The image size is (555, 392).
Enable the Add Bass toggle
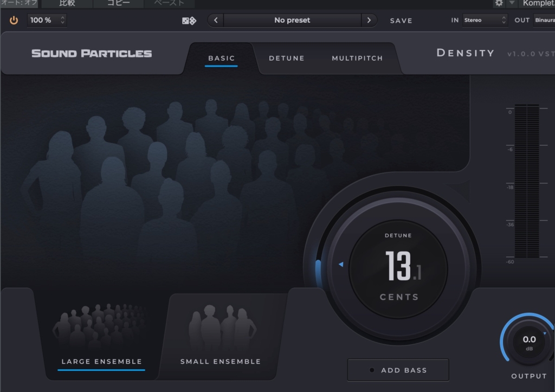[398, 370]
